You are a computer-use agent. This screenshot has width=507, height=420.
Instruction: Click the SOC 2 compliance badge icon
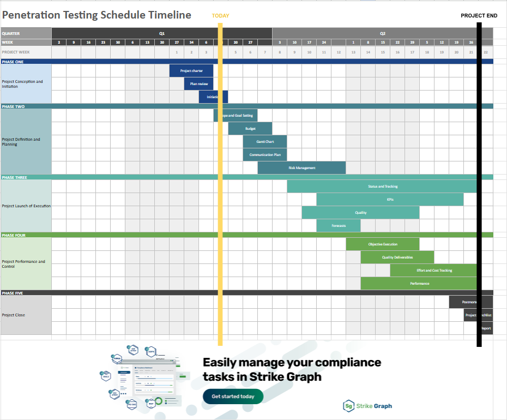click(105, 376)
